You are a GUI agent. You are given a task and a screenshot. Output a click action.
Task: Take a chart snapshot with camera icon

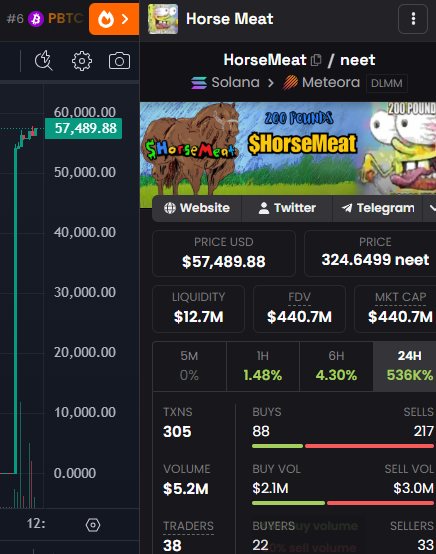[119, 61]
